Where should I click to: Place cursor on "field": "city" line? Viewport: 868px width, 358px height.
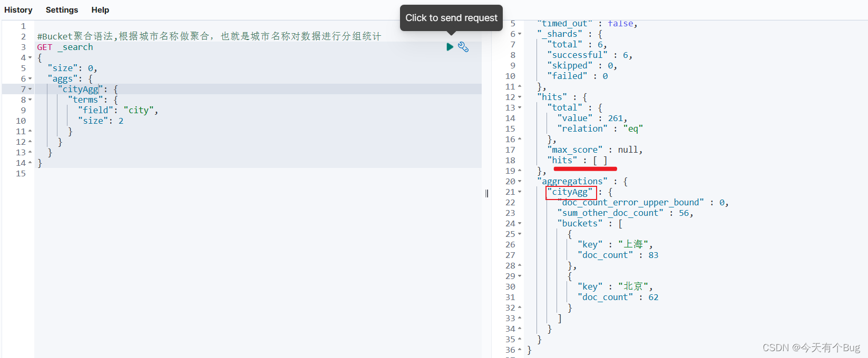(x=118, y=110)
